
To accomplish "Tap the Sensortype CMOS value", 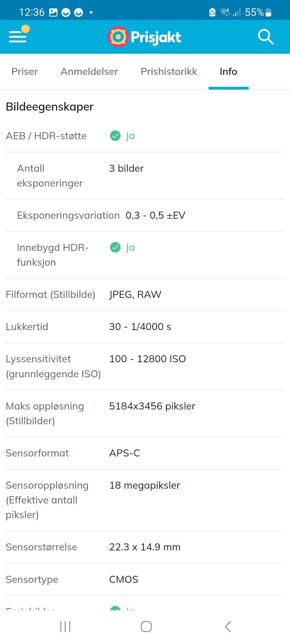I will [x=124, y=579].
